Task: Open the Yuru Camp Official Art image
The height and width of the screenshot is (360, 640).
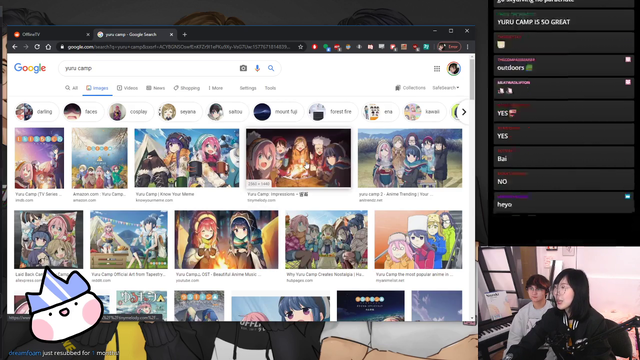Action: click(129, 240)
